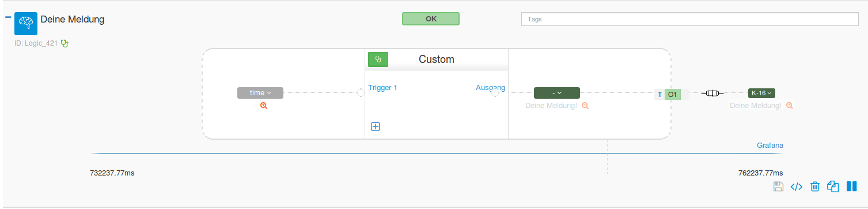Open the Grafana link
868x209 pixels.
[x=770, y=145]
